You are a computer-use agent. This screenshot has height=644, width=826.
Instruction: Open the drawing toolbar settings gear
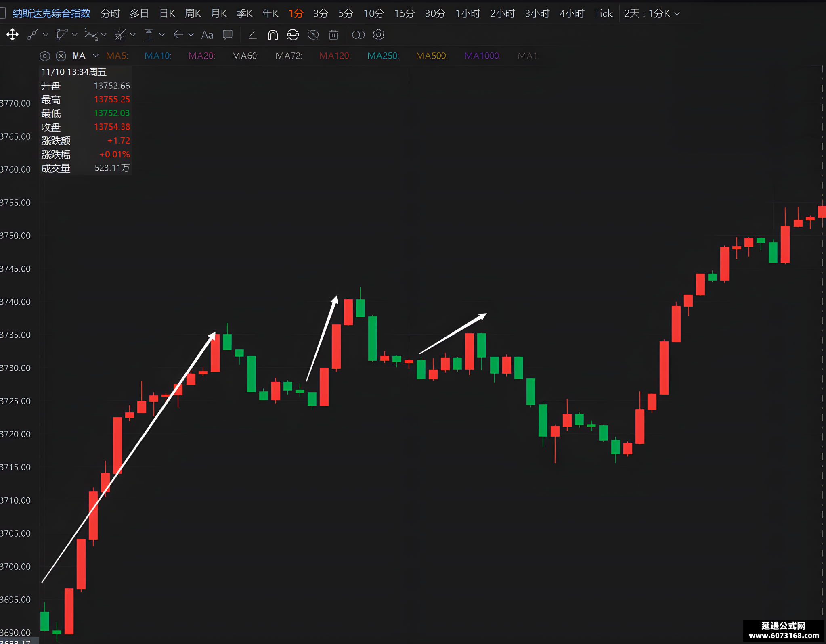click(378, 35)
